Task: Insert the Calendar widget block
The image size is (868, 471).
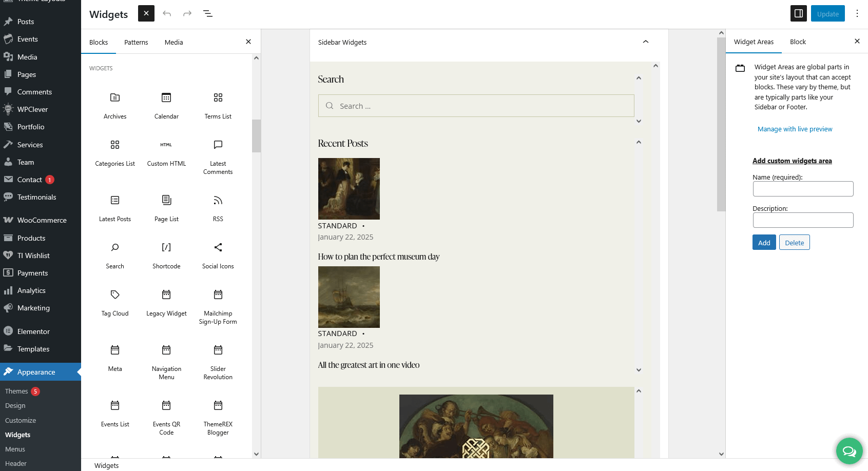Action: point(166,106)
